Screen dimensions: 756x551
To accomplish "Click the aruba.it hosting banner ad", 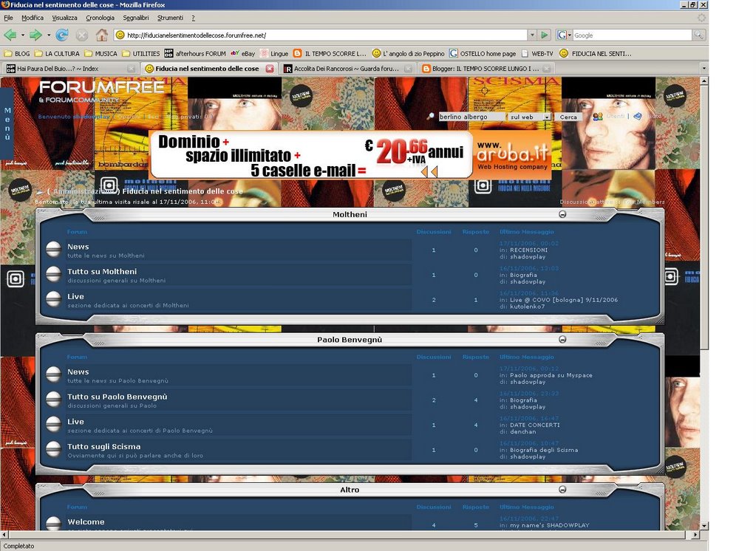I will (x=352, y=155).
